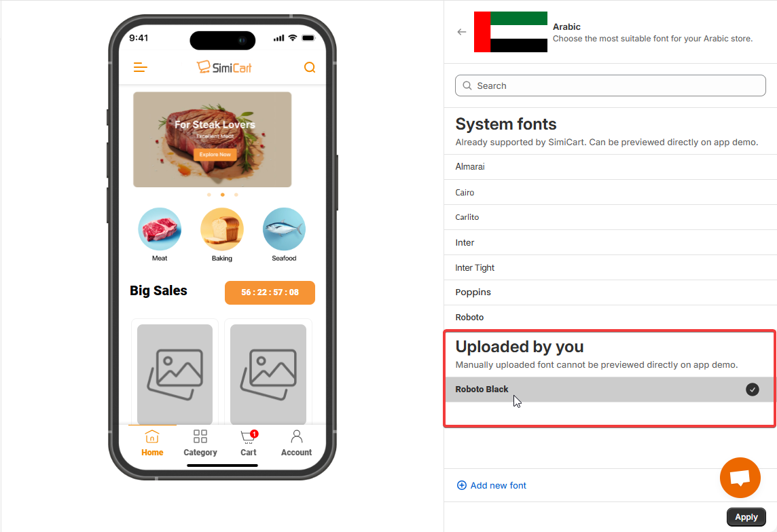Click the Apply button
The width and height of the screenshot is (777, 532).
click(x=746, y=517)
